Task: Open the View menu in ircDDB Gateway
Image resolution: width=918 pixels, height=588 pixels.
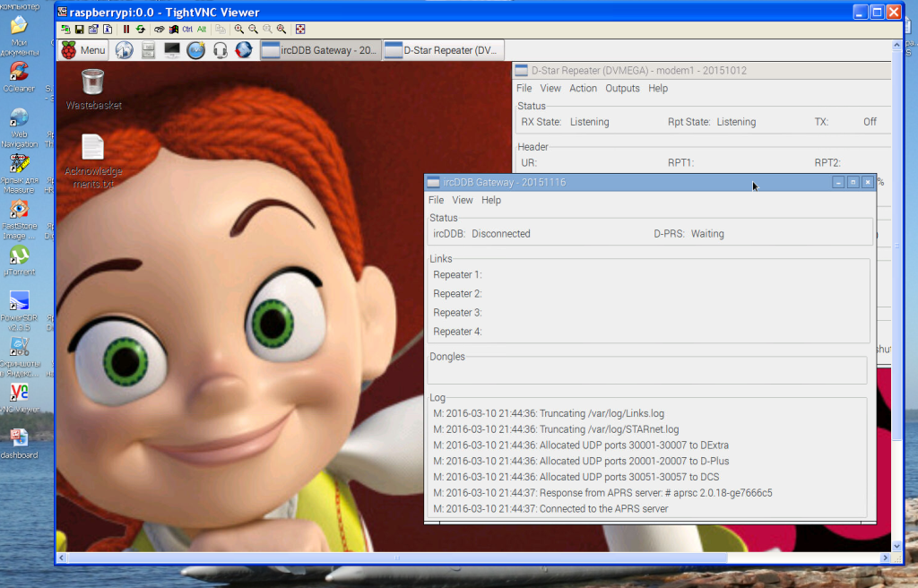Action: coord(463,201)
